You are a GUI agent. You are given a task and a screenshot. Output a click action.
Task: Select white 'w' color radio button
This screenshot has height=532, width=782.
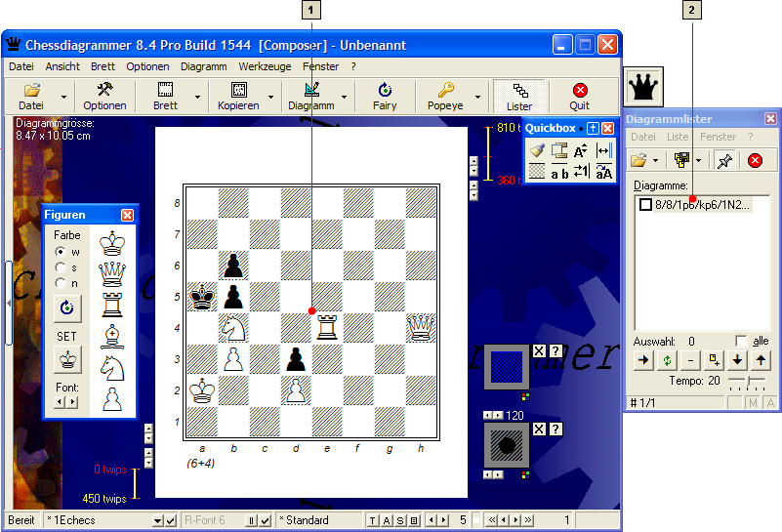click(x=61, y=252)
